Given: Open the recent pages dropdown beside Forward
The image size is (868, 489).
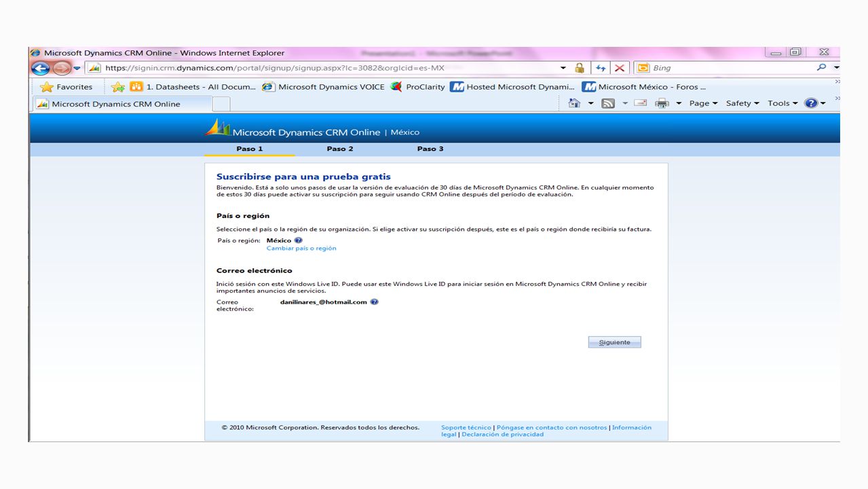Looking at the screenshot, I should 77,68.
